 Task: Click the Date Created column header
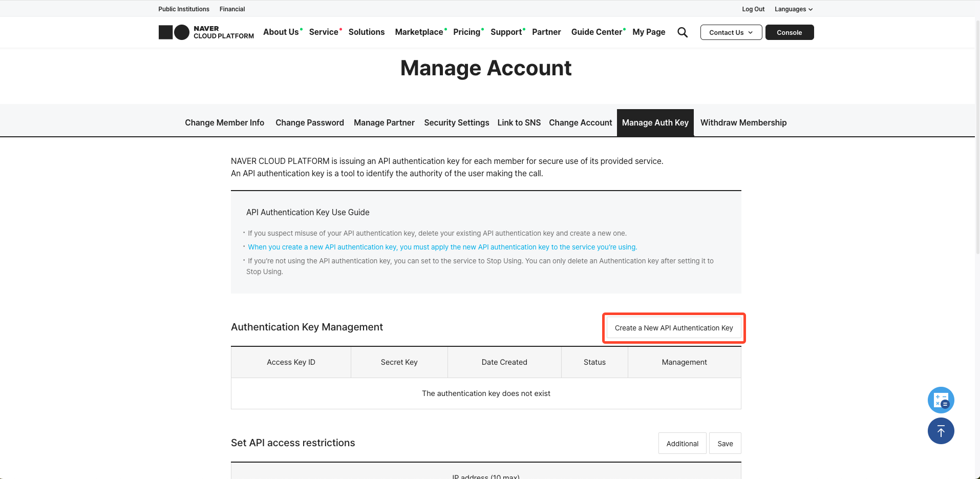504,362
